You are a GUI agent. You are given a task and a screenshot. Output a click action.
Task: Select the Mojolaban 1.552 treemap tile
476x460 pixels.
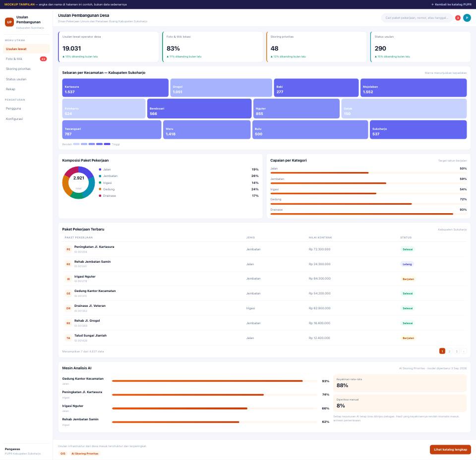(x=414, y=88)
